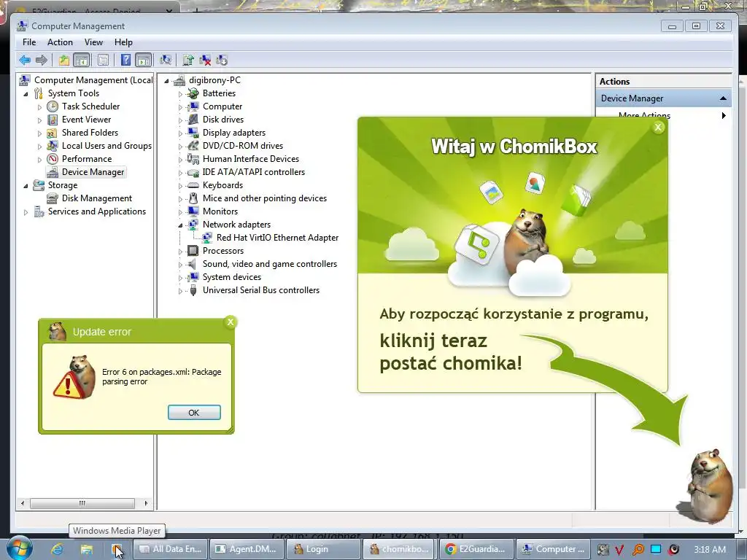
Task: Collapse the Device Manager actions section
Action: coord(723,98)
